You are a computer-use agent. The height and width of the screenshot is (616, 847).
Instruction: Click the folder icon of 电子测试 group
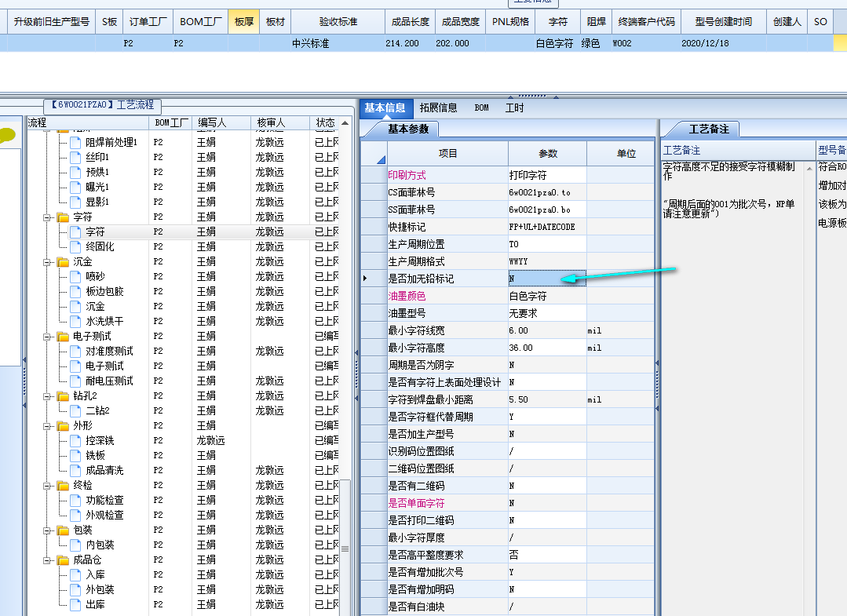(x=64, y=337)
